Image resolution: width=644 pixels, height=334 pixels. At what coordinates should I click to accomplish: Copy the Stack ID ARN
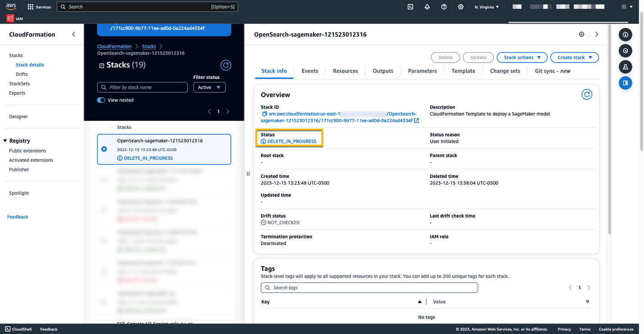tap(265, 114)
